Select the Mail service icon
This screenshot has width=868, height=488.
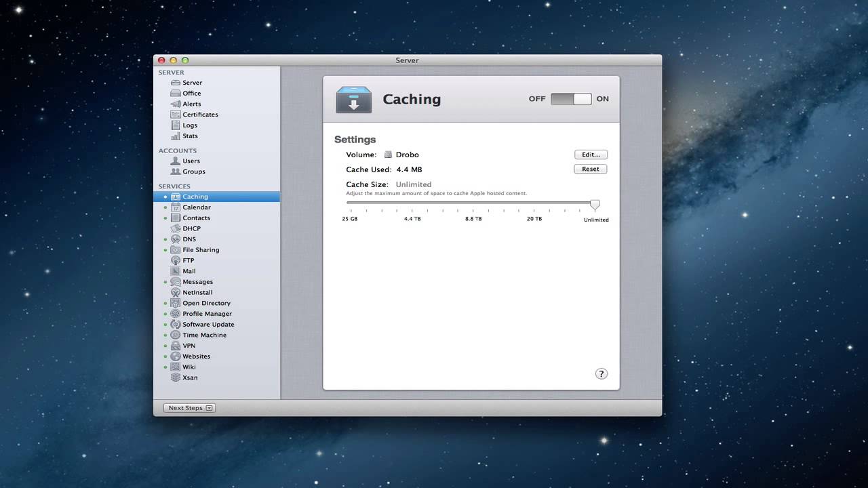coord(176,271)
